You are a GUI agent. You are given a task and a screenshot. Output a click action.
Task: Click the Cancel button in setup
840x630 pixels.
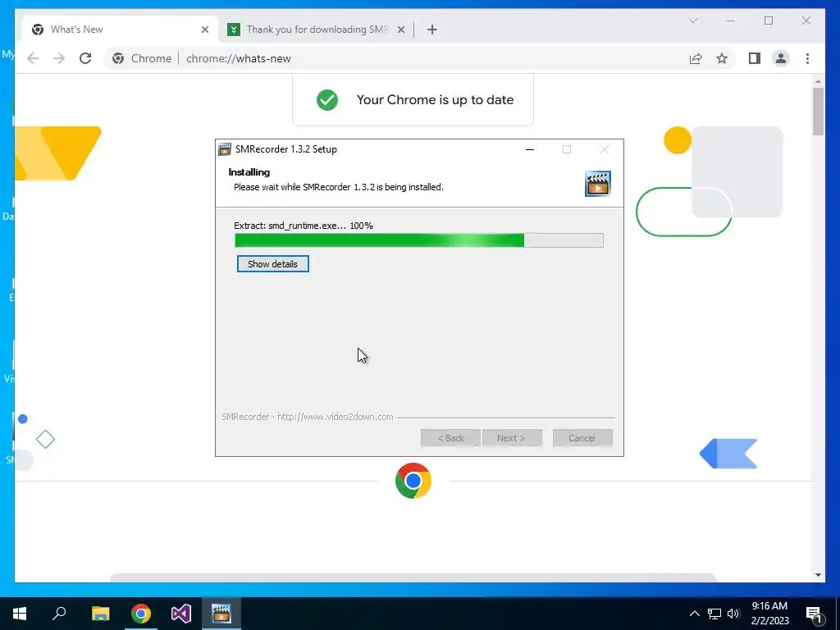pyautogui.click(x=582, y=438)
